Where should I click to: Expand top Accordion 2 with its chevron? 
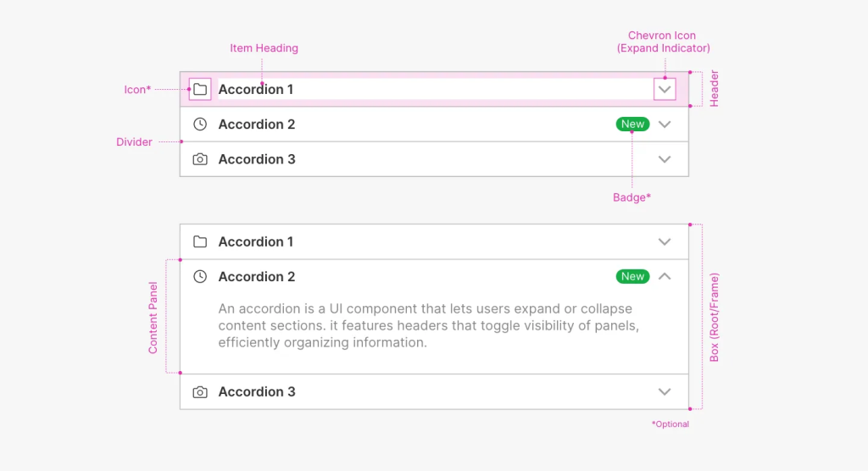point(665,125)
